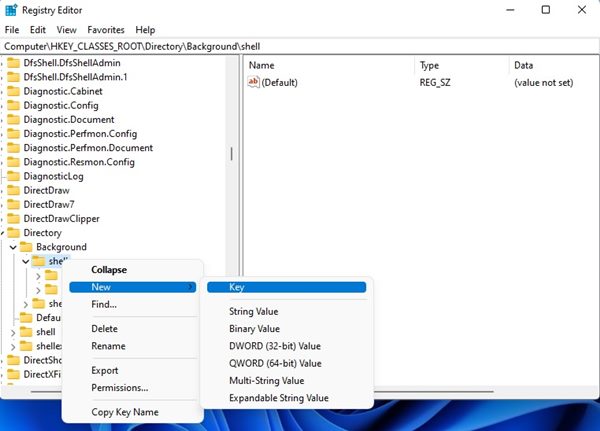Select the (Default) value entry
The image size is (600, 431).
(x=279, y=83)
